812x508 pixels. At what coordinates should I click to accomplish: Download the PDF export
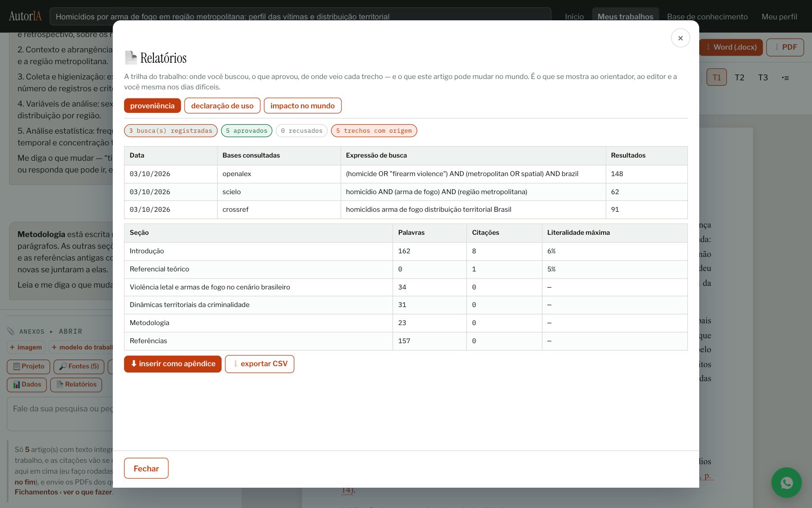[x=785, y=47]
